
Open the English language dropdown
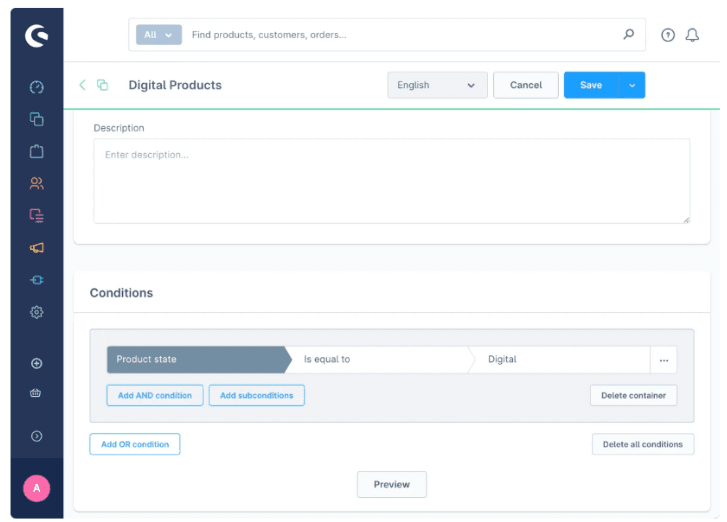[x=437, y=85]
